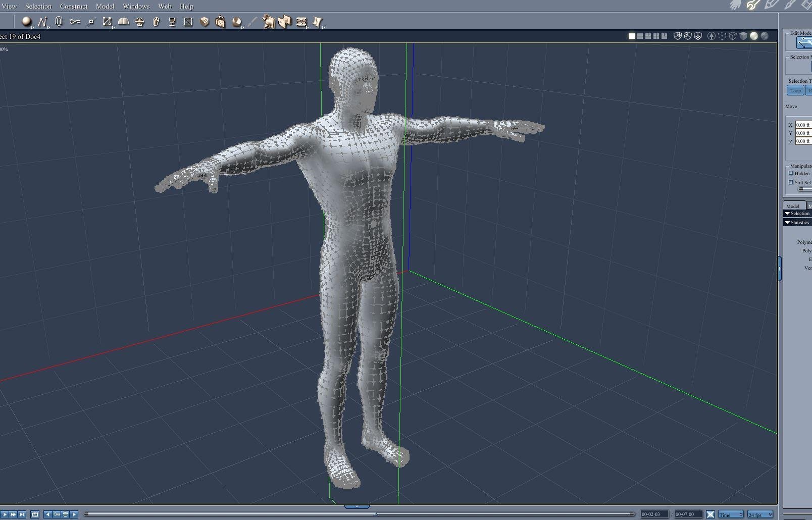Select the sphere primitive tool
Image resolution: width=812 pixels, height=520 pixels.
[x=26, y=22]
